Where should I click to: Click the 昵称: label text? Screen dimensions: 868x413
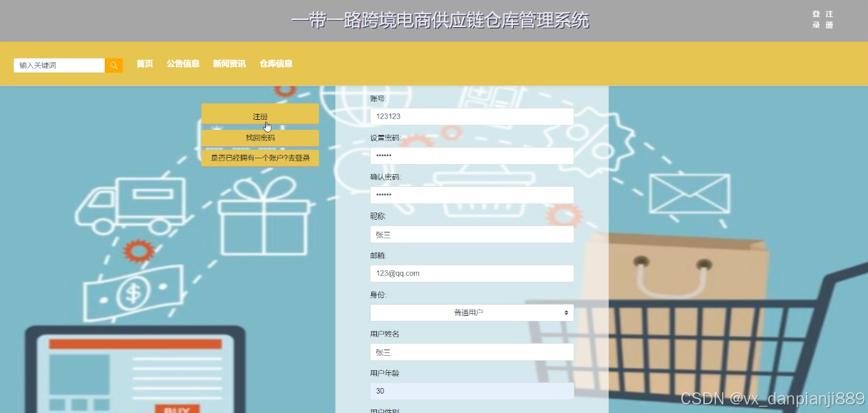click(x=378, y=216)
